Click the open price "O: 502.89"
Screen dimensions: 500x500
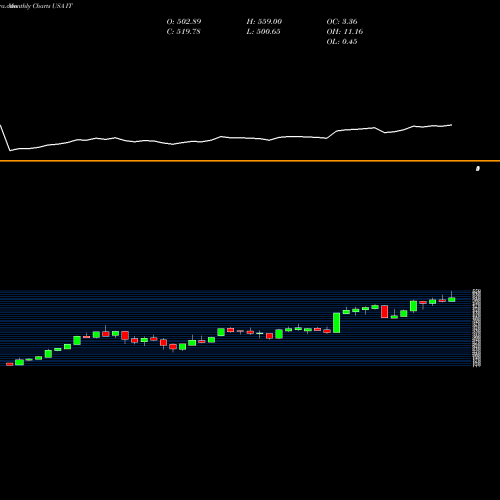[x=184, y=22]
